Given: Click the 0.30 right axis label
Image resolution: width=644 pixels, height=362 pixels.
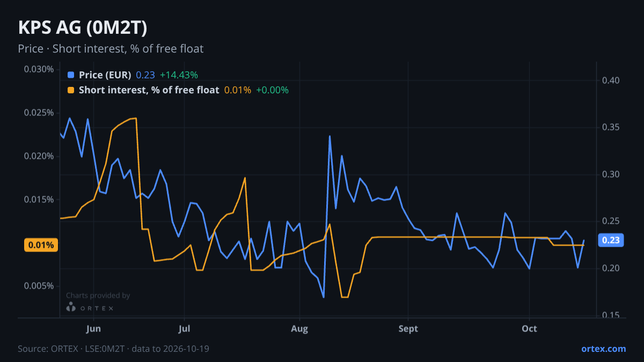Looking at the screenshot, I should pyautogui.click(x=611, y=174).
